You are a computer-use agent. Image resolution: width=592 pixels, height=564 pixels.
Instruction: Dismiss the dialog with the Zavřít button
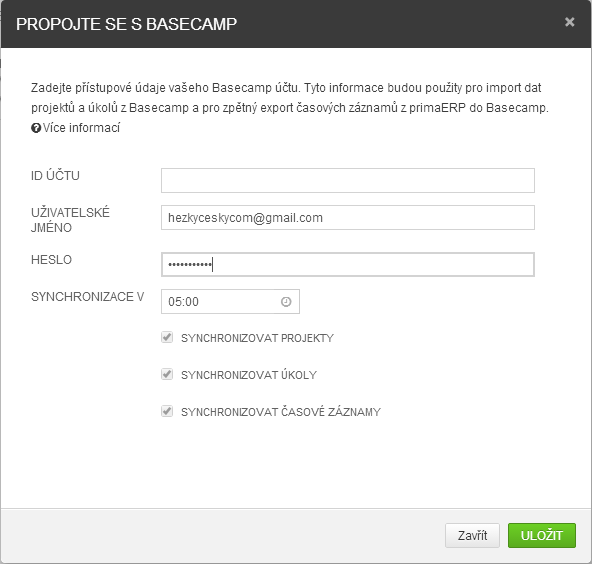point(472,535)
